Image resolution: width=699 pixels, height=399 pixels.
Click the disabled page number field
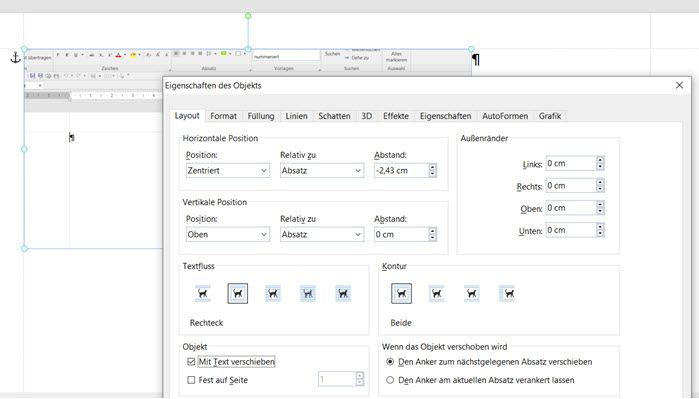tap(337, 379)
